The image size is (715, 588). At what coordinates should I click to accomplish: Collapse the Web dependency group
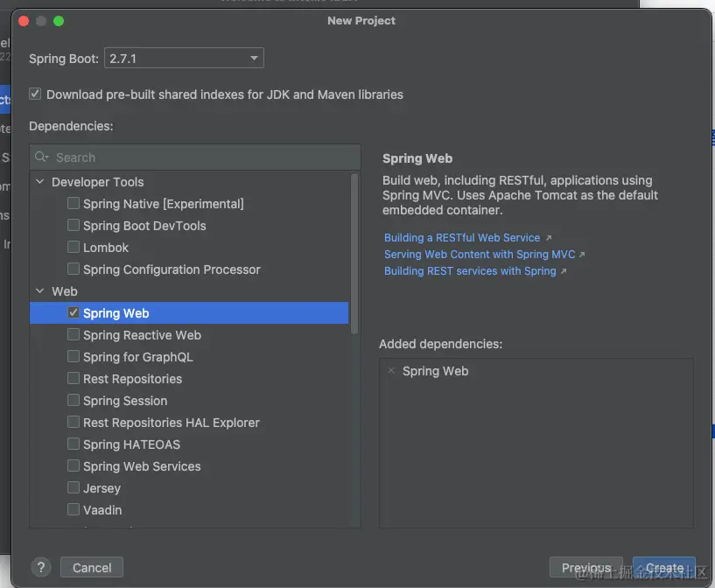point(39,291)
